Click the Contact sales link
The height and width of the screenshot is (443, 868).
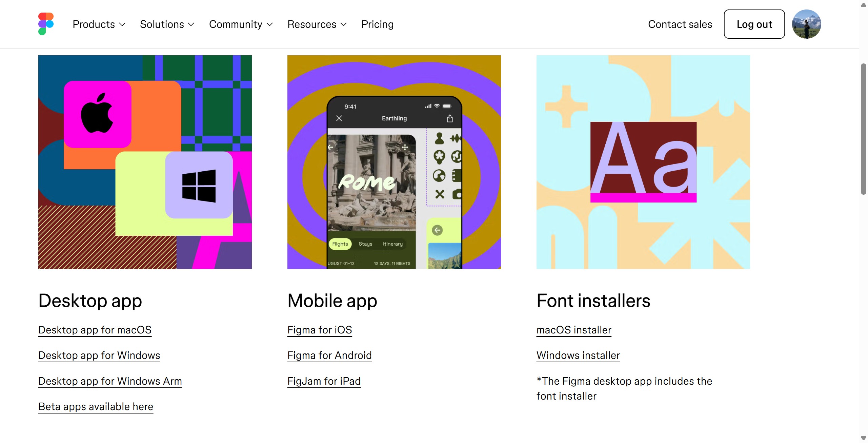click(680, 24)
